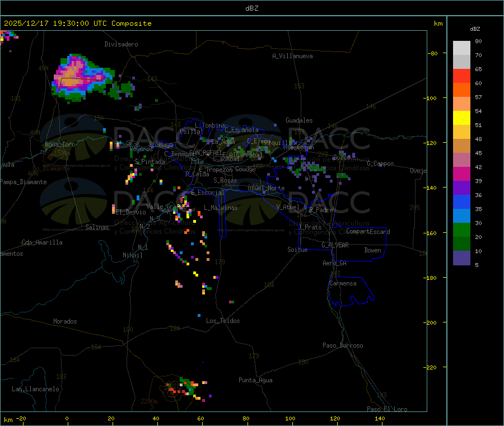The width and height of the screenshot is (504, 426).
Task: Click the Cda_Amarilla label
Action: (x=42, y=242)
